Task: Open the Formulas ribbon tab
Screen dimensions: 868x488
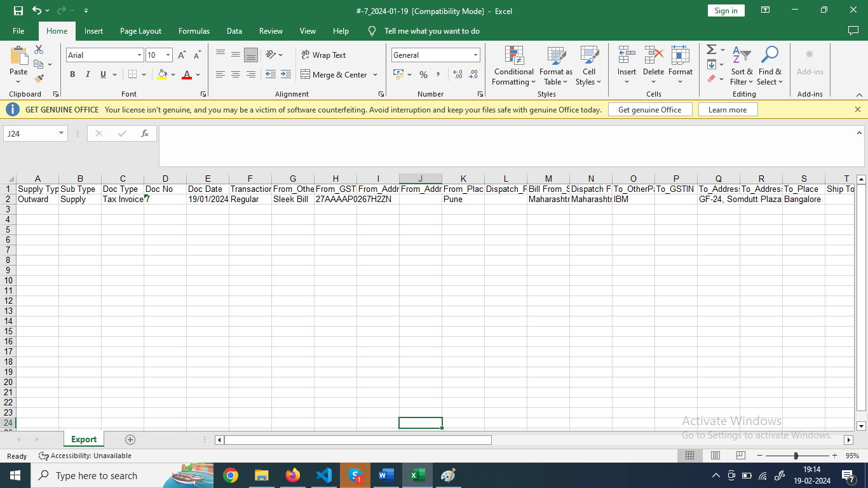Action: 194,31
